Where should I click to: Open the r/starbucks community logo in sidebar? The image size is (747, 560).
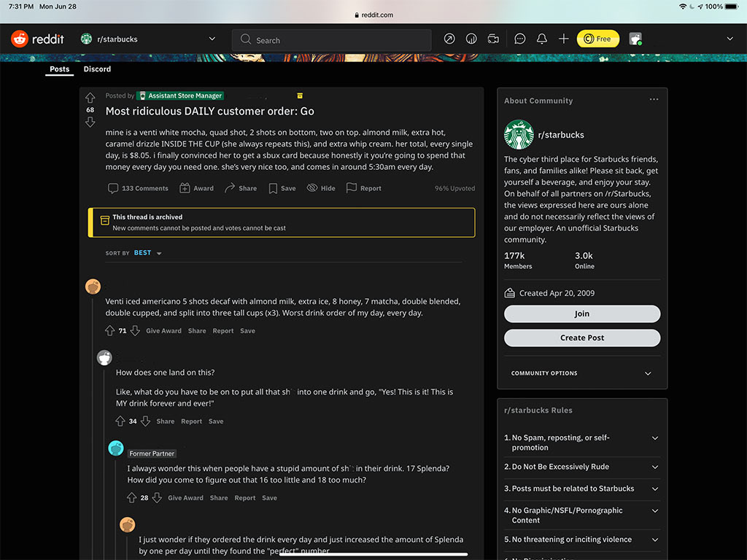[x=519, y=135]
